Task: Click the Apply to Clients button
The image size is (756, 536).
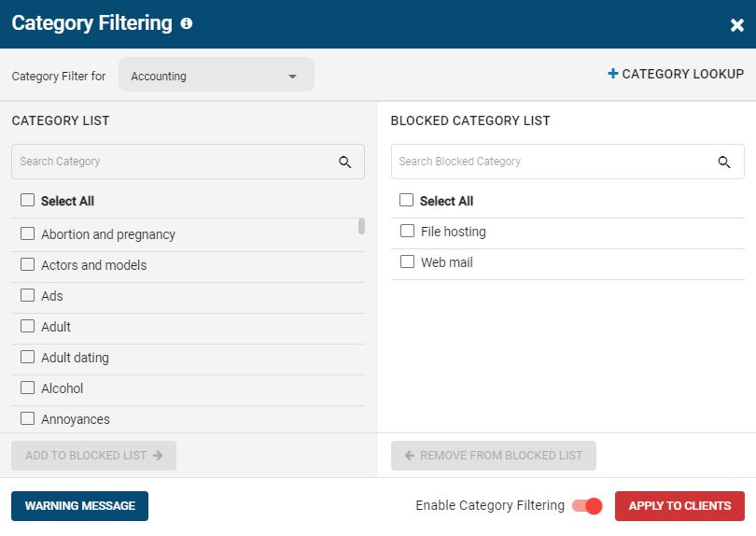Action: [679, 505]
